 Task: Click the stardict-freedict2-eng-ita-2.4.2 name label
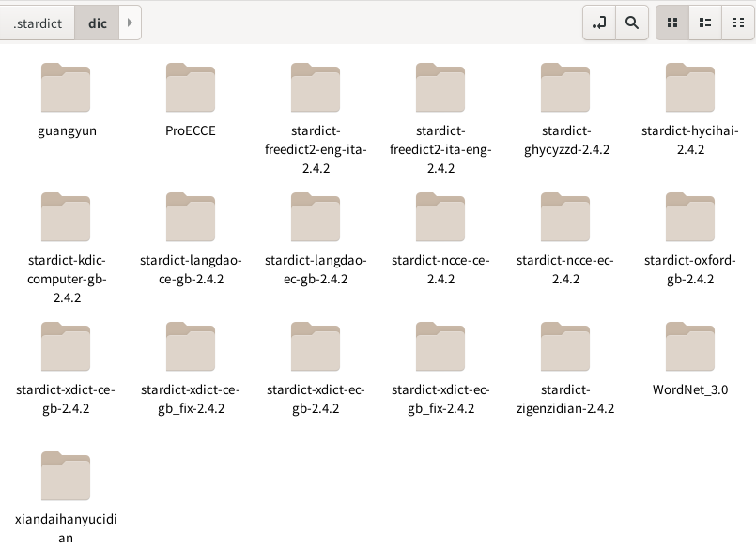pos(316,149)
